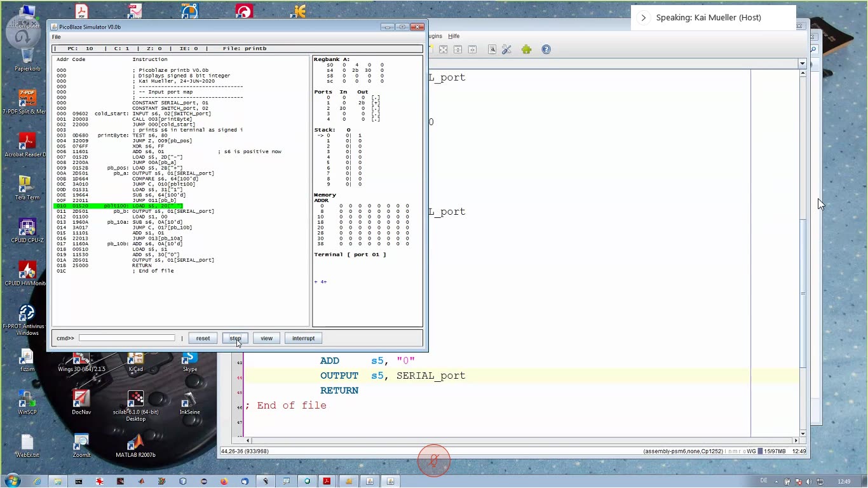Click the 'cold_start: INPUT s6' instruction line
868x488 pixels.
pyautogui.click(x=153, y=114)
